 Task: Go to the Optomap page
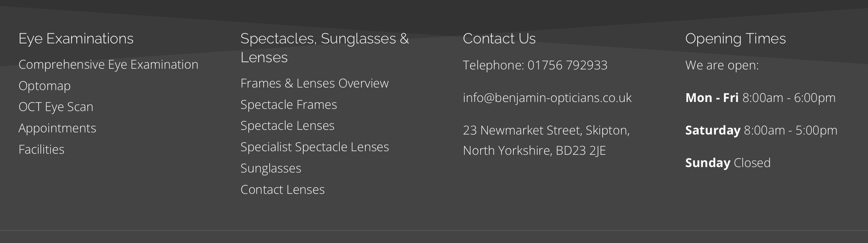pyautogui.click(x=44, y=86)
